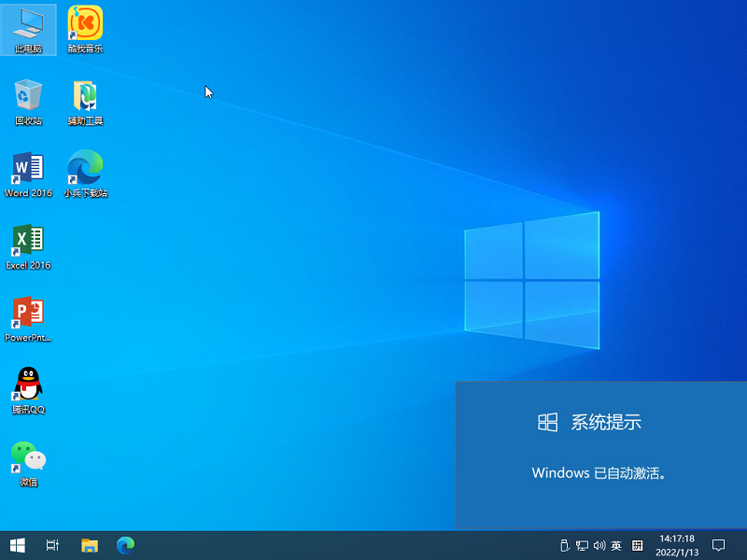747x560 pixels.
Task: Click the 腾讯QQ penguin icon
Action: coord(28,391)
